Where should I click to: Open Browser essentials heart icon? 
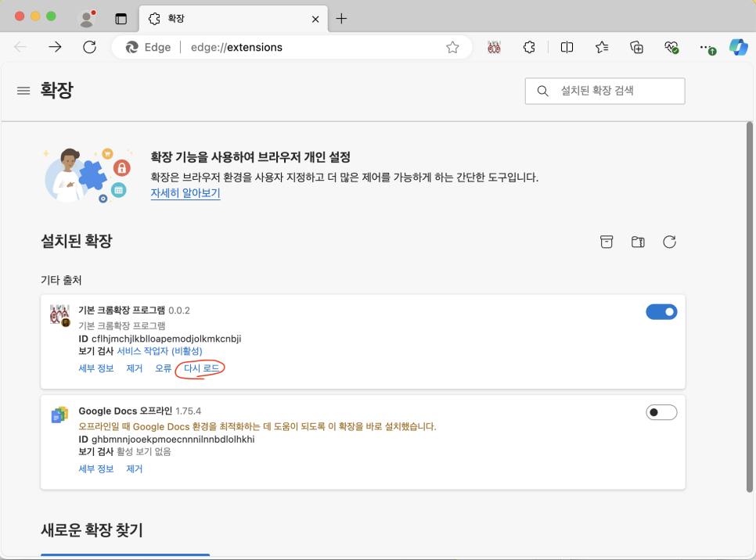(x=671, y=47)
